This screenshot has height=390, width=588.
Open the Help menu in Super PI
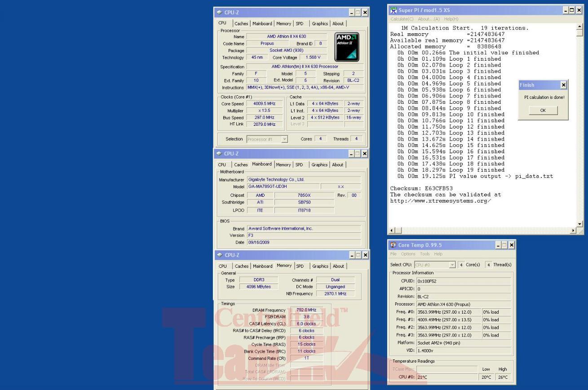point(451,19)
